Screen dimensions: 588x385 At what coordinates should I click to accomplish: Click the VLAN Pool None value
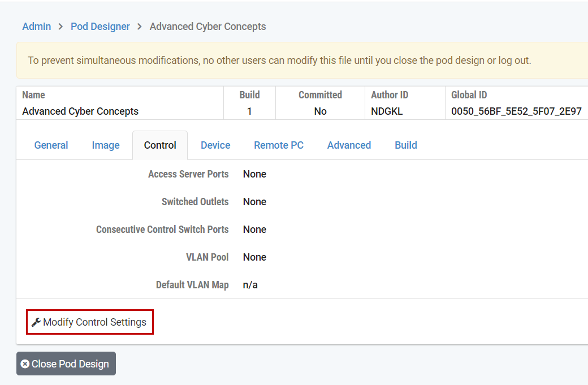tap(254, 257)
